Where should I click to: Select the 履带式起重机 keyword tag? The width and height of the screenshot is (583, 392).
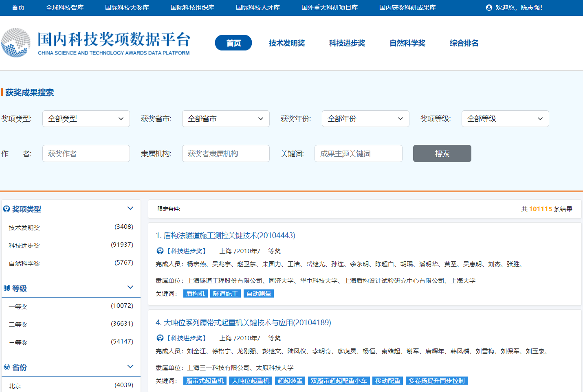pos(205,381)
